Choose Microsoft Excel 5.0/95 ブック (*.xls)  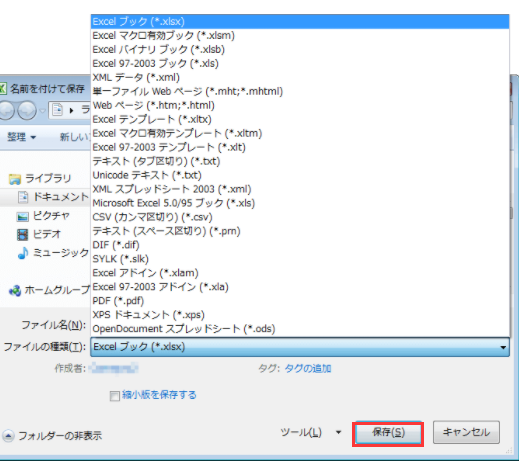coord(300,204)
